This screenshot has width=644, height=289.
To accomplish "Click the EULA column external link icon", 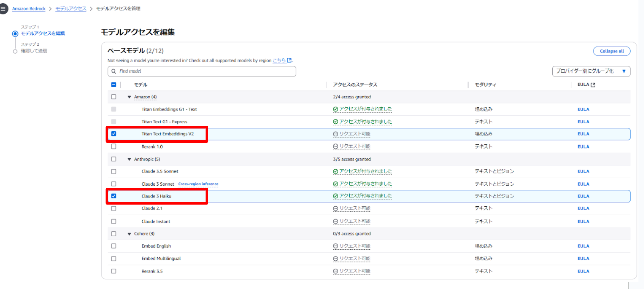I will point(593,85).
